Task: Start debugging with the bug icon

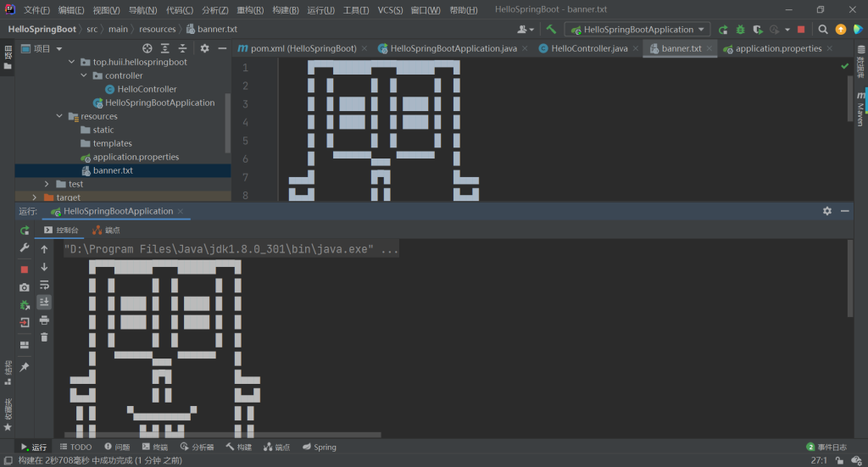Action: tap(741, 29)
